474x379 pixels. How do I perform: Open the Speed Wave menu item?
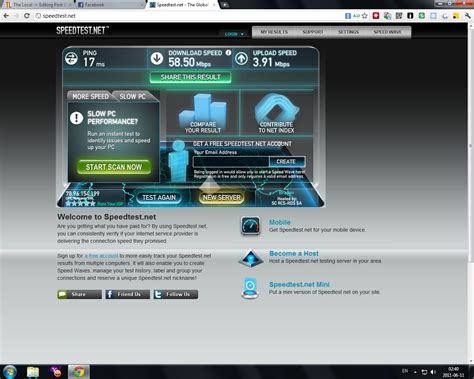[387, 32]
